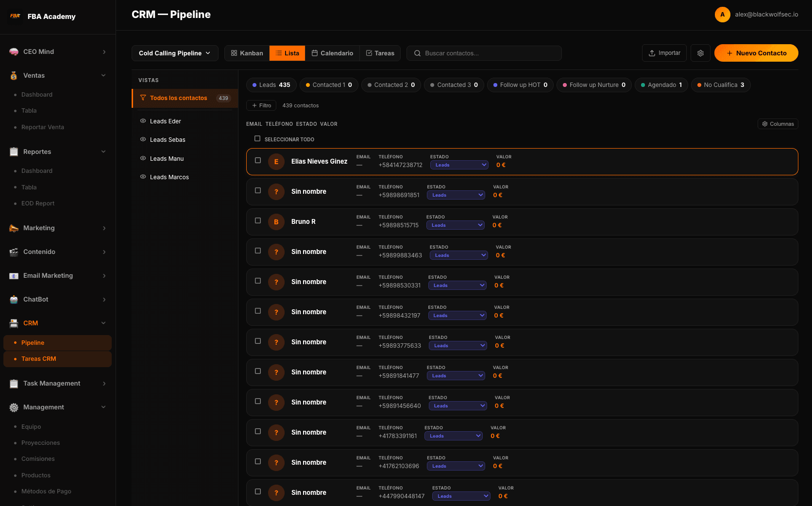This screenshot has height=506, width=812.
Task: Open the user avatar for alex@blackwolfsec.io
Action: click(x=722, y=15)
